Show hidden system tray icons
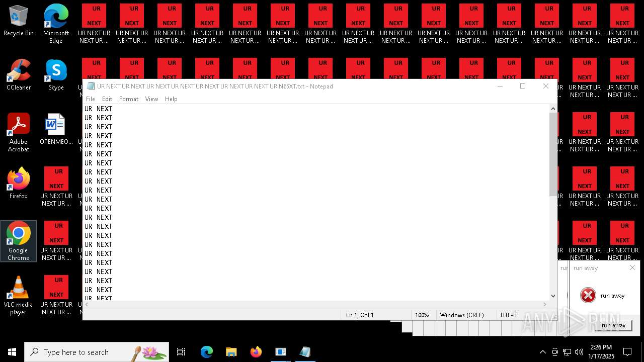This screenshot has width=644, height=362. [x=542, y=352]
